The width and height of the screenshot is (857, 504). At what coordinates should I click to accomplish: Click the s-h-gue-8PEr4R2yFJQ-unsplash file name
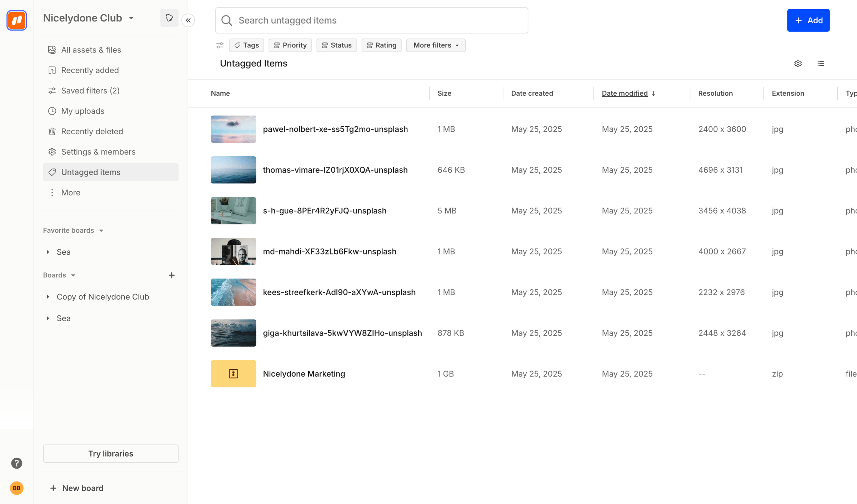325,211
